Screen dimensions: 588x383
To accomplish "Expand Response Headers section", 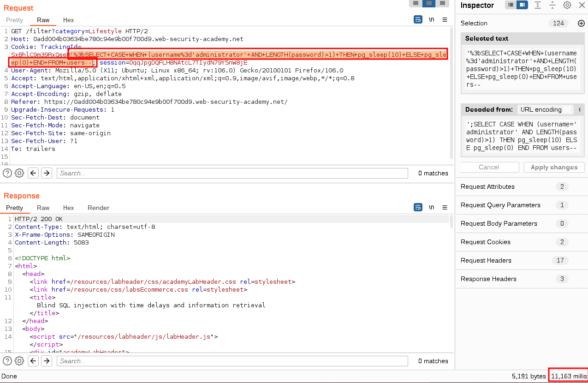I will (x=522, y=279).
